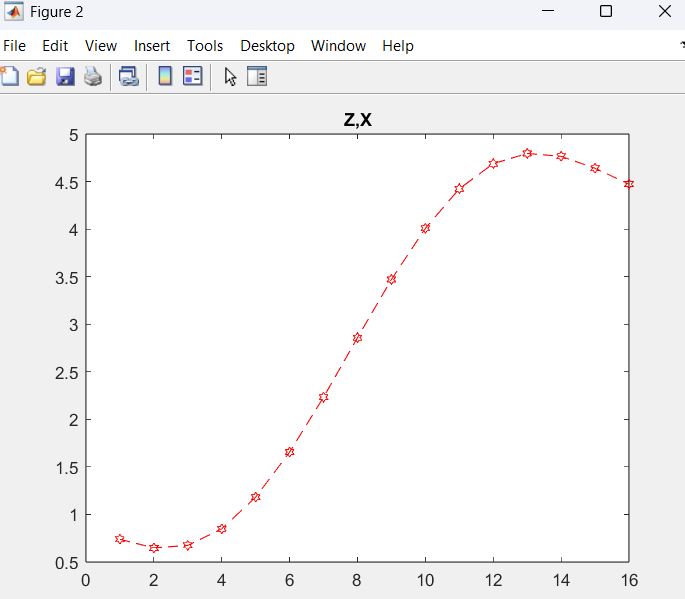Click the x-axis tick label '14'
The width and height of the screenshot is (685, 599).
click(x=561, y=580)
